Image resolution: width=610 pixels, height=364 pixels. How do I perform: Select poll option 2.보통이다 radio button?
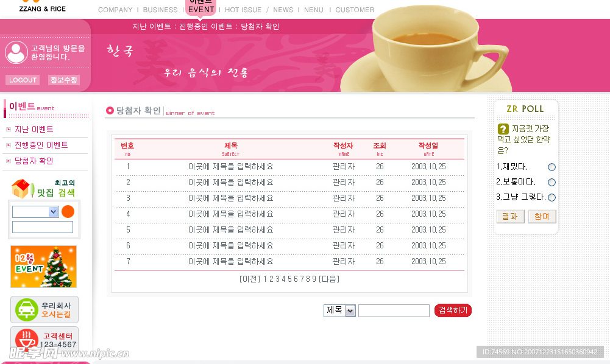(x=551, y=182)
